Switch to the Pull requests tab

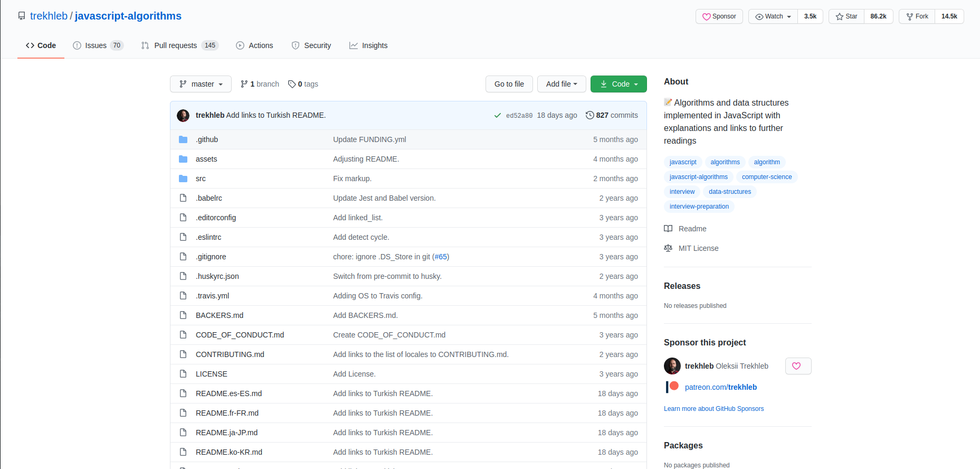pos(179,45)
